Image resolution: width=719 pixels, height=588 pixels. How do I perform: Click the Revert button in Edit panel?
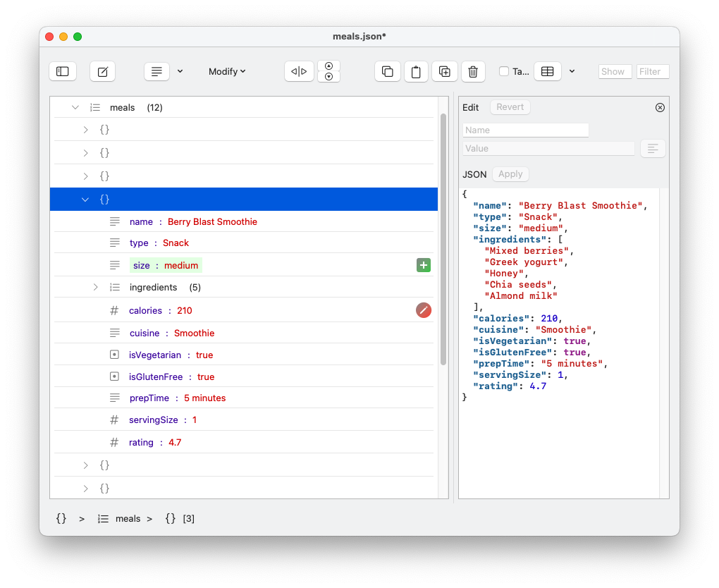[x=510, y=106]
